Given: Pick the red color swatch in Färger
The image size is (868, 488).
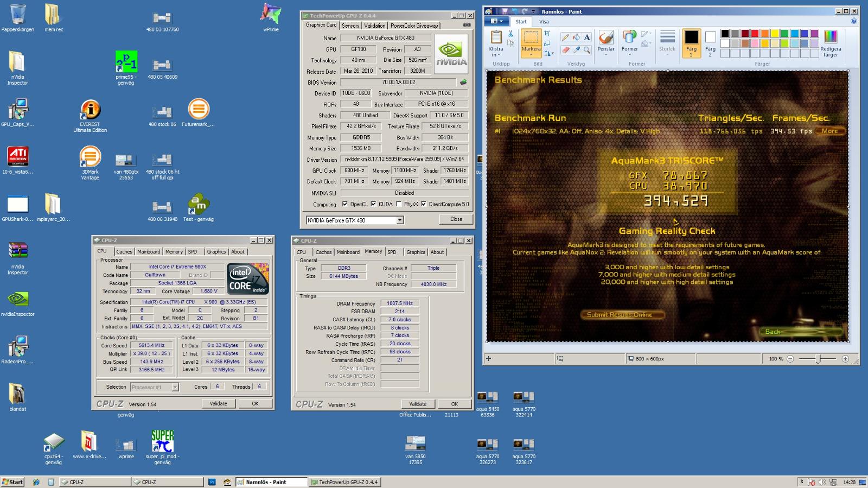Looking at the screenshot, I should point(755,34).
